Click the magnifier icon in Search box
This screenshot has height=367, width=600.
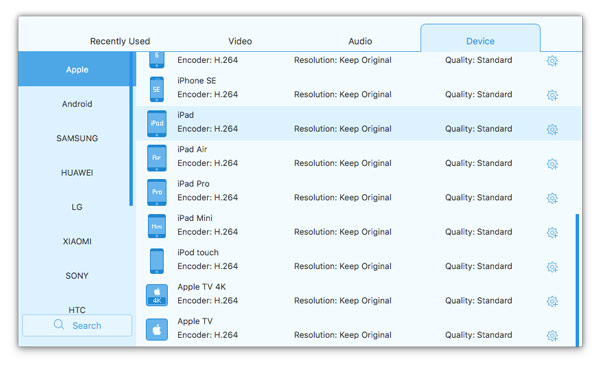click(x=59, y=325)
